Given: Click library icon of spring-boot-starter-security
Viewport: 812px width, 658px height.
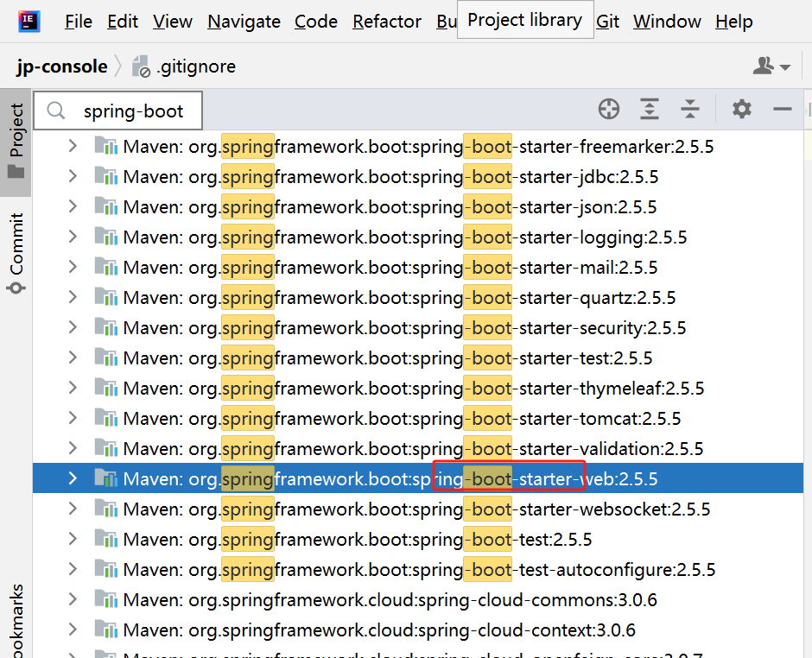Looking at the screenshot, I should pos(106,327).
